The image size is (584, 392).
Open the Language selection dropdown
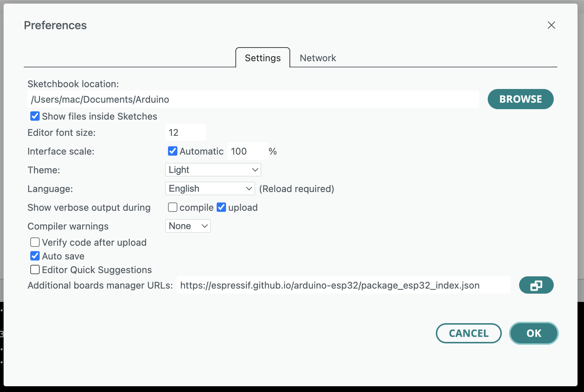click(210, 188)
